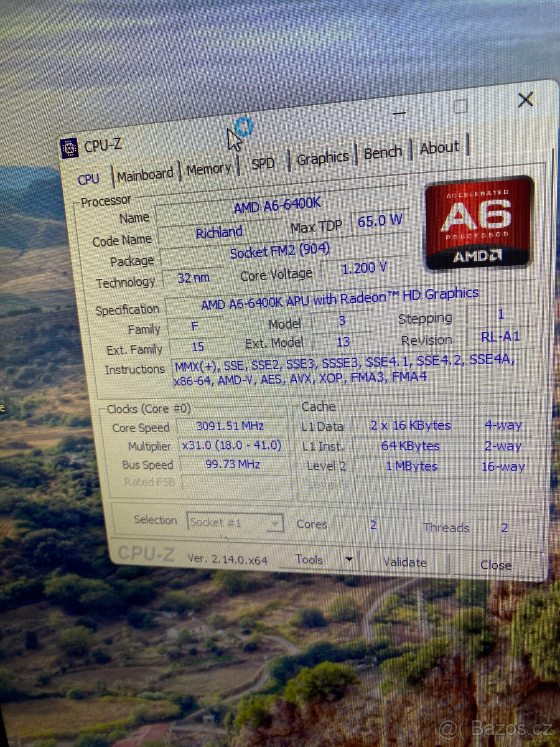Minimize the CPU-Z window
Image resolution: width=560 pixels, height=747 pixels.
click(x=399, y=112)
